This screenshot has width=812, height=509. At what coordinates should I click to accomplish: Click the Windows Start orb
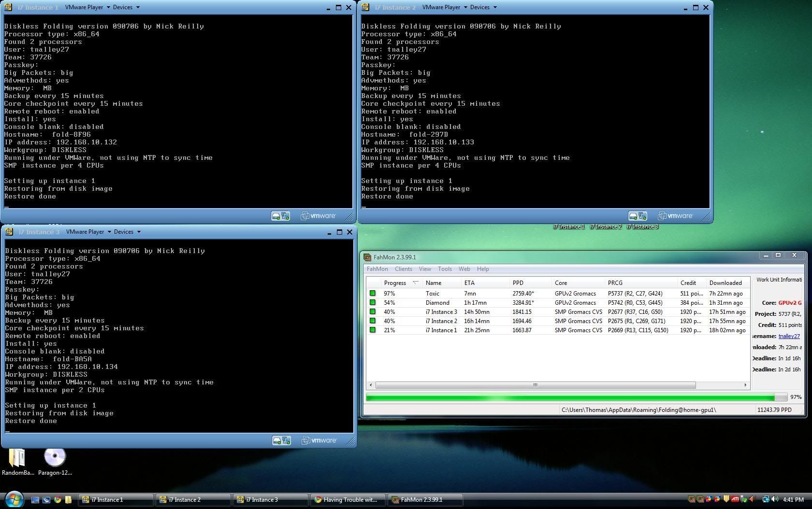coord(14,499)
